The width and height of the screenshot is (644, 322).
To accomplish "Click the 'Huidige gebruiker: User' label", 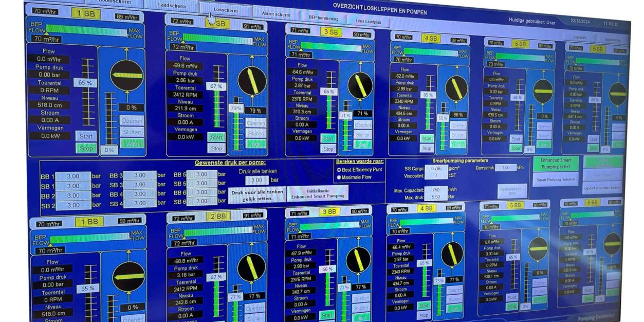I will [532, 22].
